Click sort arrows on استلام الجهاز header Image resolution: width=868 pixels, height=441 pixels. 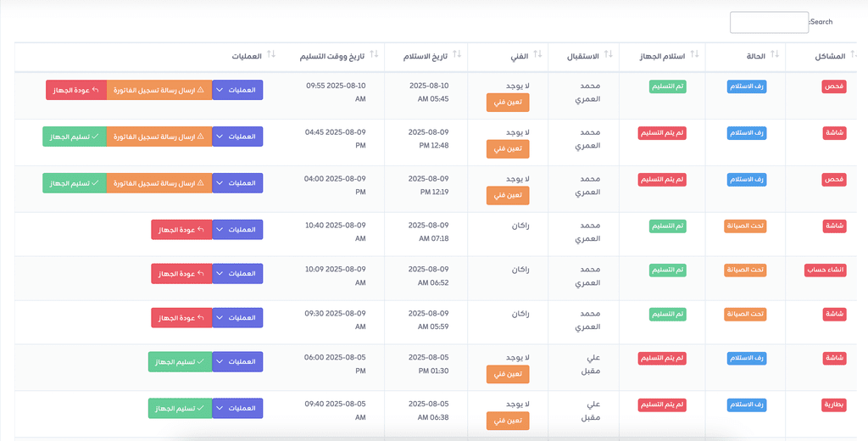[x=693, y=55]
